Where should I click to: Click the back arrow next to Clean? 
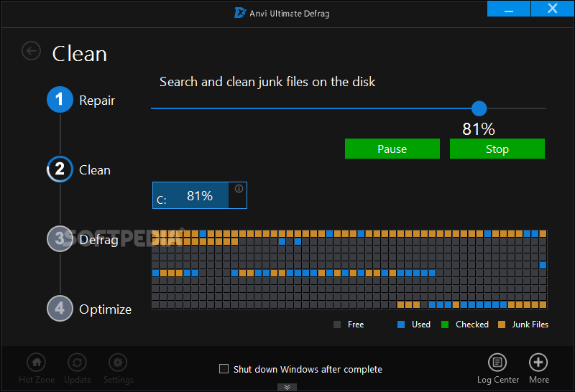(31, 50)
